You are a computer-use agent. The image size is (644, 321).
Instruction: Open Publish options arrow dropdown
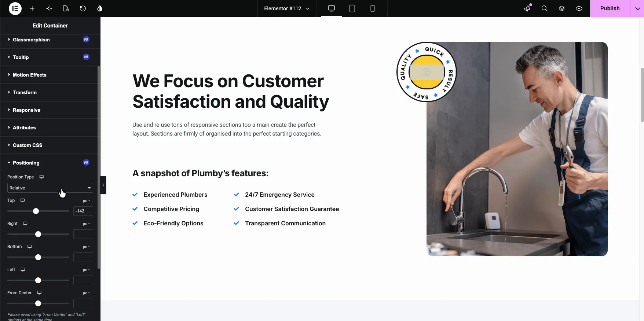pos(637,8)
